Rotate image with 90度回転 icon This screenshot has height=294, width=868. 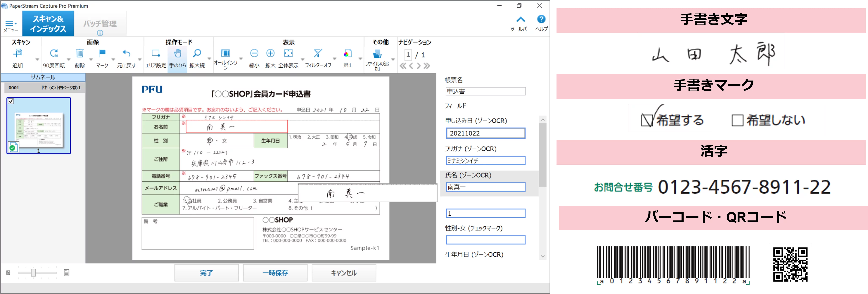[x=54, y=53]
